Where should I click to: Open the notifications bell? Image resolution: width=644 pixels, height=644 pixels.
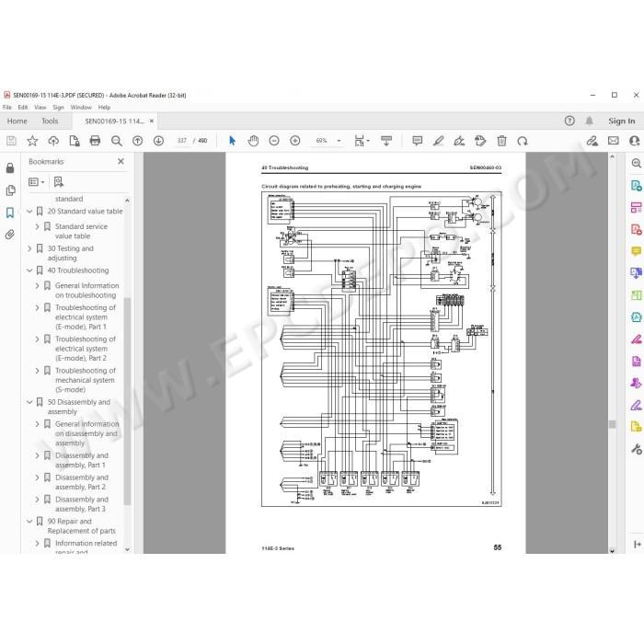(589, 121)
